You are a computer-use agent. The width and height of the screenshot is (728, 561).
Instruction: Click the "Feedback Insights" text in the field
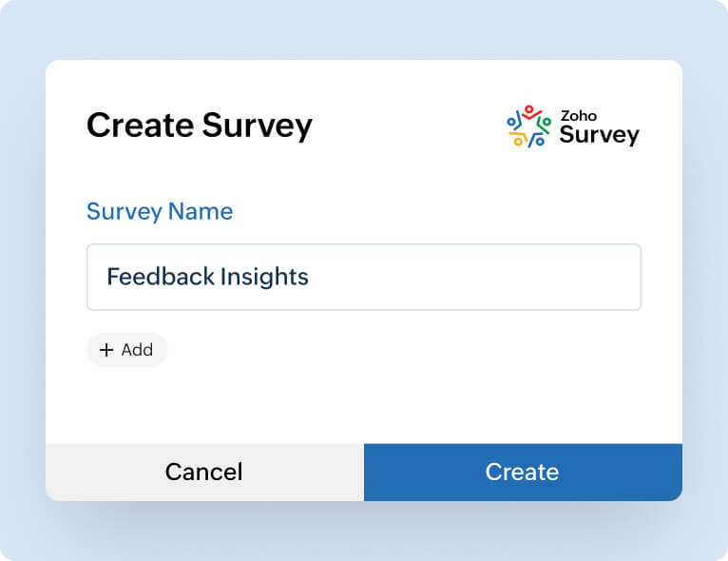pyautogui.click(x=207, y=277)
